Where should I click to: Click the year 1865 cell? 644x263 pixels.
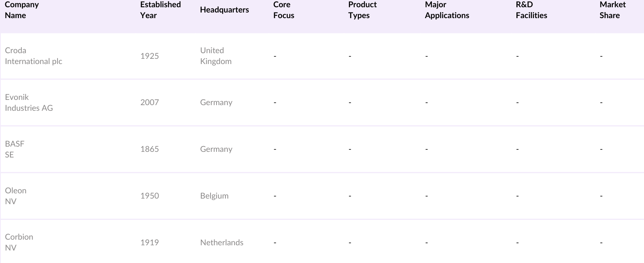149,149
